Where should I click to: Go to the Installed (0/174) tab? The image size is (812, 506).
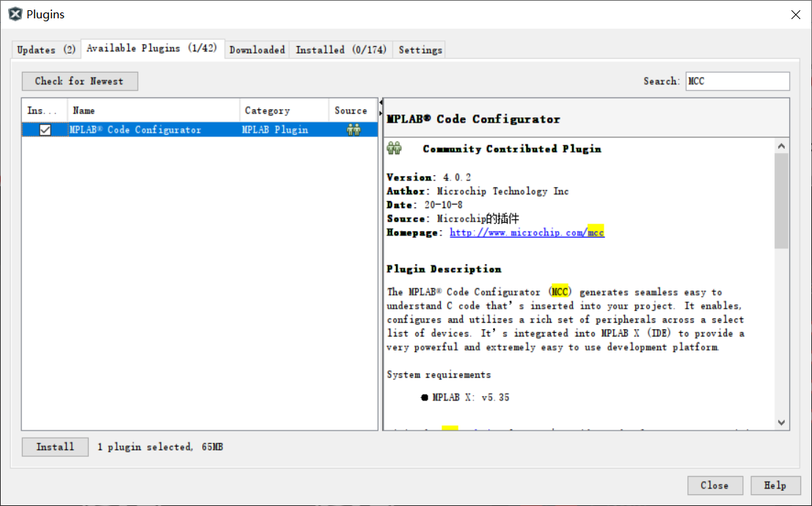(x=341, y=50)
